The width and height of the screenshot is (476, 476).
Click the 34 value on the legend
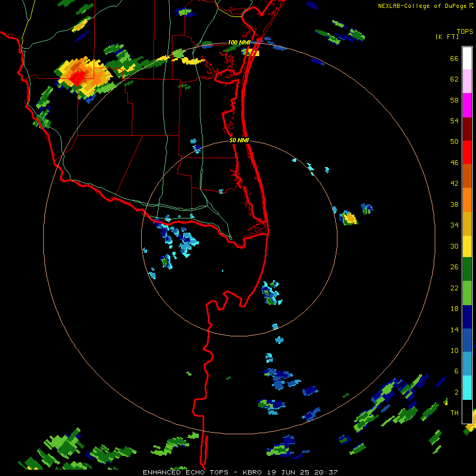click(454, 225)
